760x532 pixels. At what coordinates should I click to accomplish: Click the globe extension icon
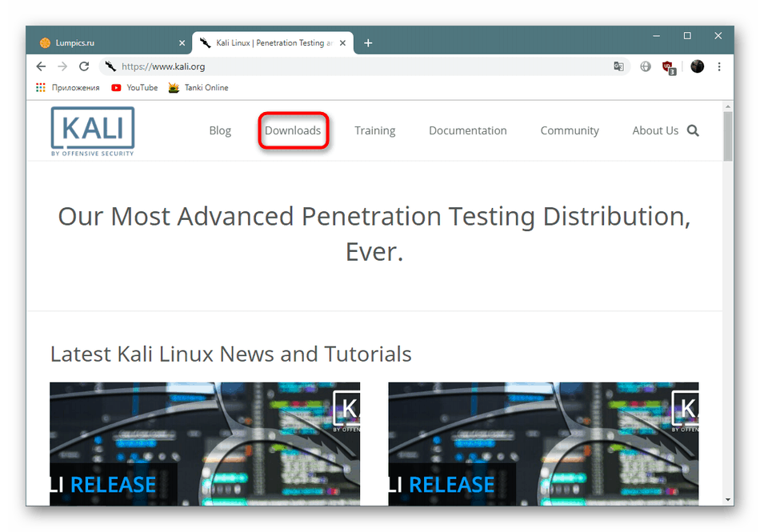(x=645, y=66)
